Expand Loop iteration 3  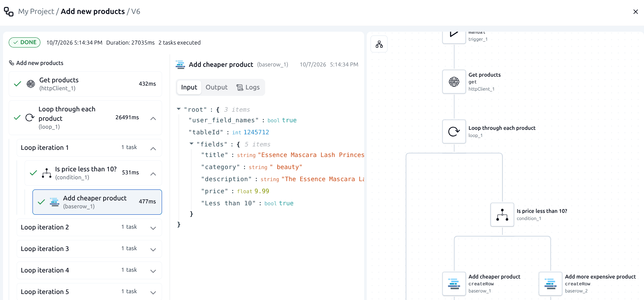(153, 249)
